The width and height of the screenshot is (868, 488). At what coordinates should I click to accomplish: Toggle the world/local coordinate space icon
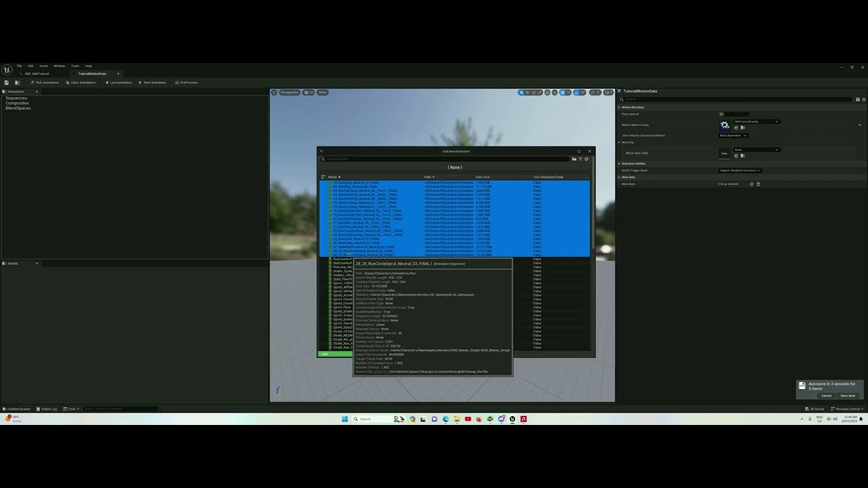point(547,92)
